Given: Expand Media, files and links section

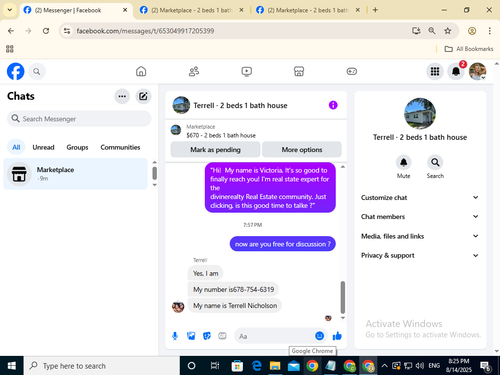Looking at the screenshot, I should click(420, 236).
